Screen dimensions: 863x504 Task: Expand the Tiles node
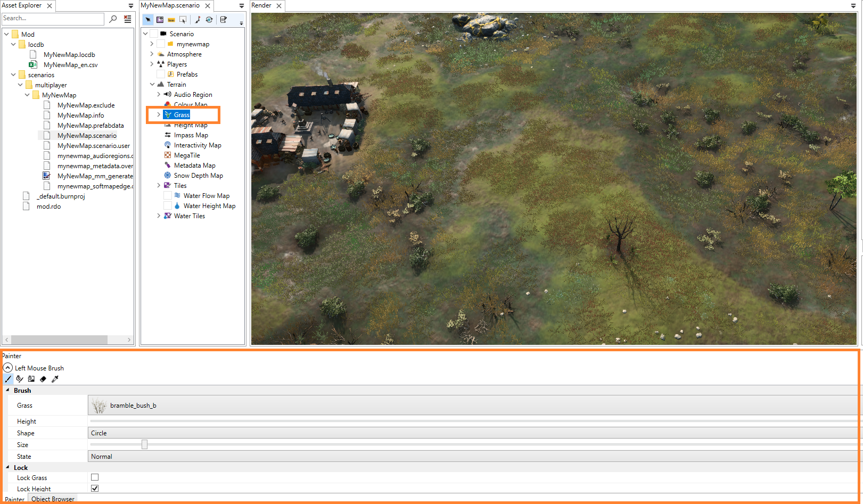[x=159, y=185]
